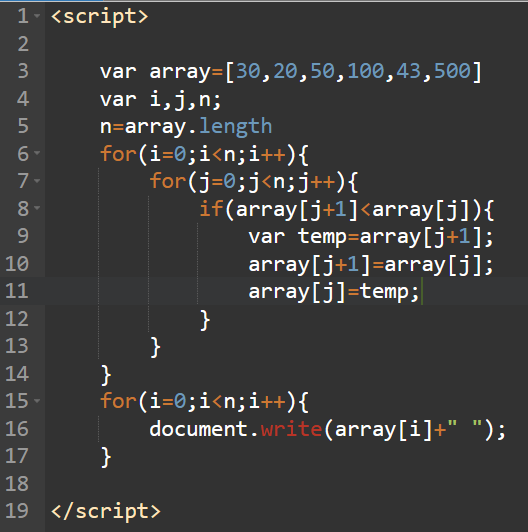528x532 pixels.
Task: Place cursor on number 30 in array
Action: click(248, 71)
